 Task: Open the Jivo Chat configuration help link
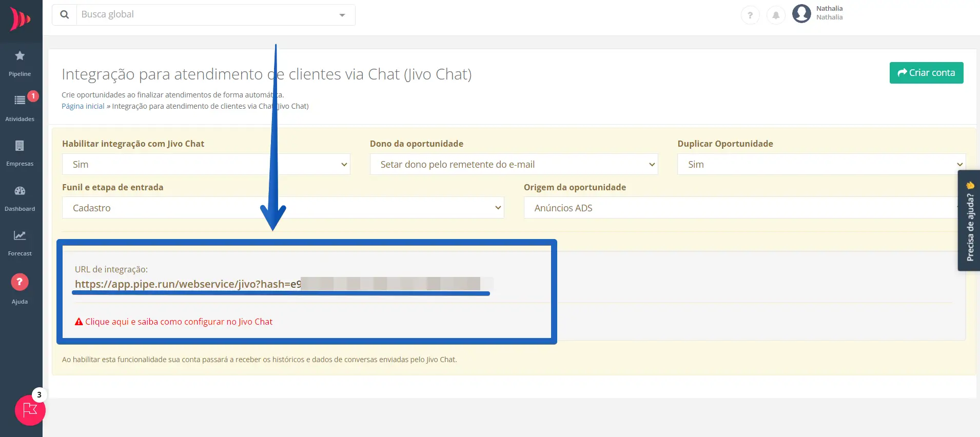click(x=178, y=322)
